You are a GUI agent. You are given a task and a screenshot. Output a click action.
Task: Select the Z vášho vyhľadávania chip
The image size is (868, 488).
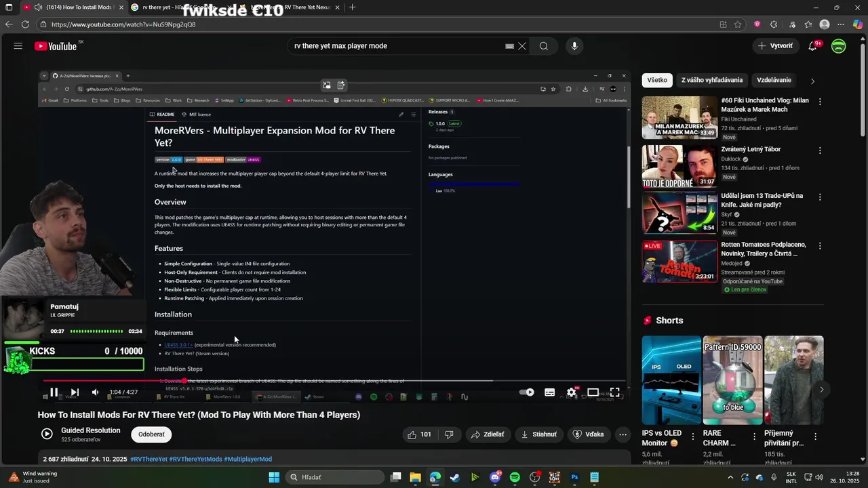711,80
